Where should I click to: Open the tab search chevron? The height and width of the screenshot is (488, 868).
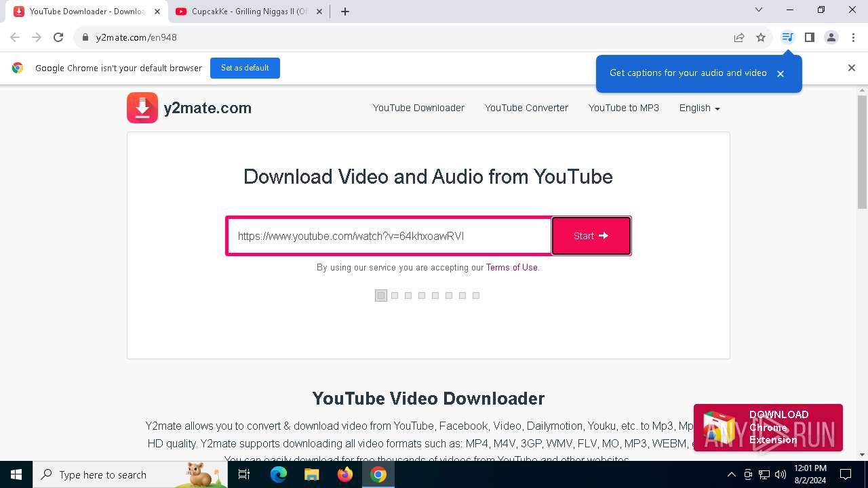(759, 10)
